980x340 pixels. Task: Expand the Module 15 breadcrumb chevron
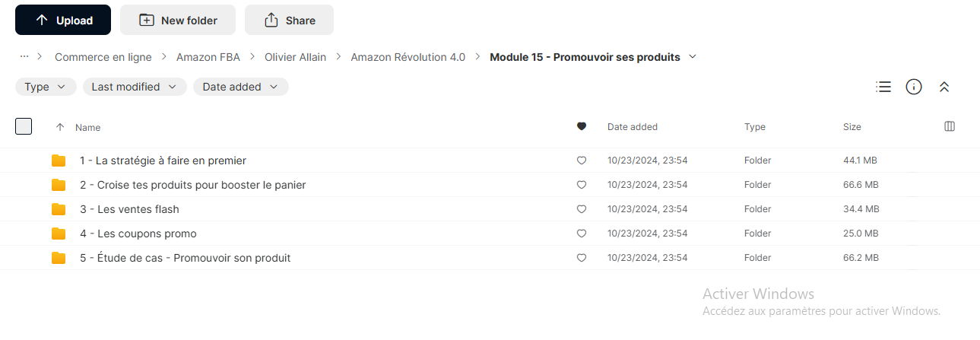coord(693,57)
